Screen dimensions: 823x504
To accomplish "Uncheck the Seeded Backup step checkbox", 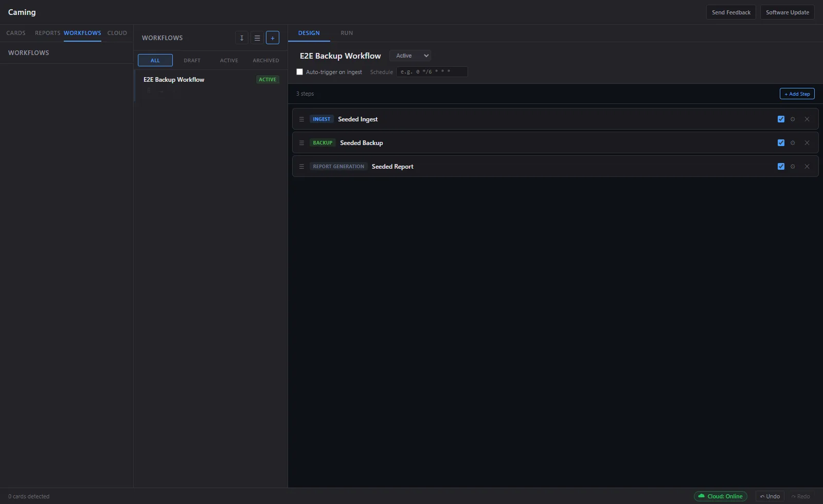I will click(x=781, y=142).
